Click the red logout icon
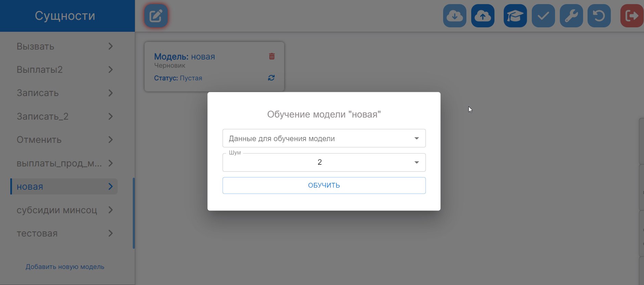The height and width of the screenshot is (285, 644). 631,16
